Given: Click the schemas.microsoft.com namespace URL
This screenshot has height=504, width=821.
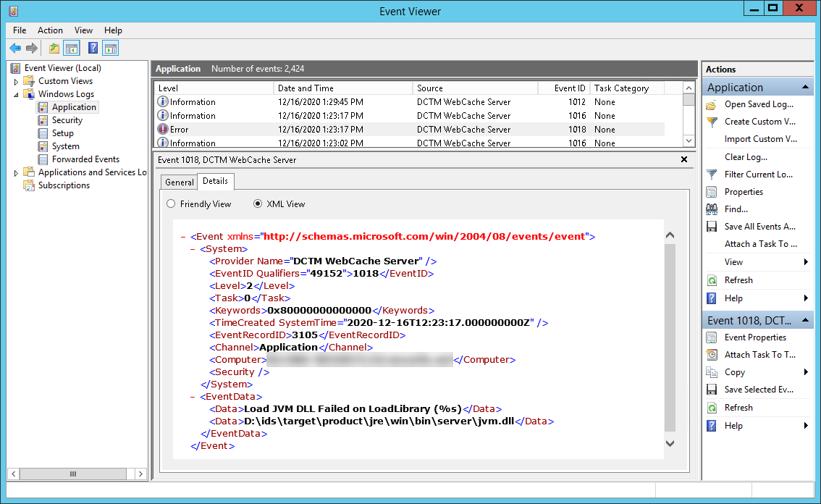Looking at the screenshot, I should [x=424, y=237].
